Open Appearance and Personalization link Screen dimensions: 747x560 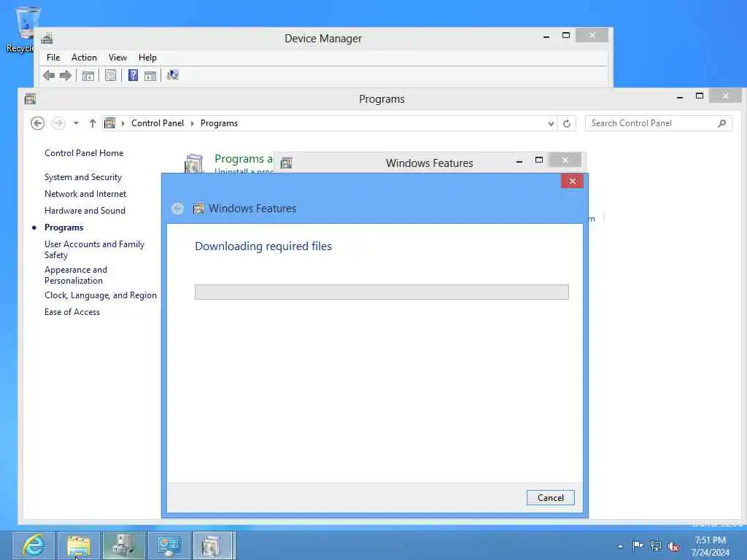pyautogui.click(x=76, y=275)
